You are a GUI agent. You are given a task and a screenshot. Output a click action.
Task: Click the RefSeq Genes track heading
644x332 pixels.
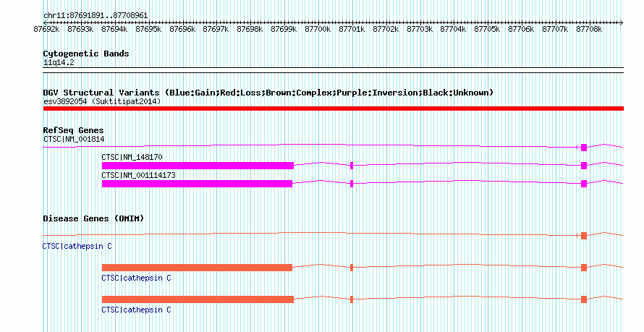[73, 130]
